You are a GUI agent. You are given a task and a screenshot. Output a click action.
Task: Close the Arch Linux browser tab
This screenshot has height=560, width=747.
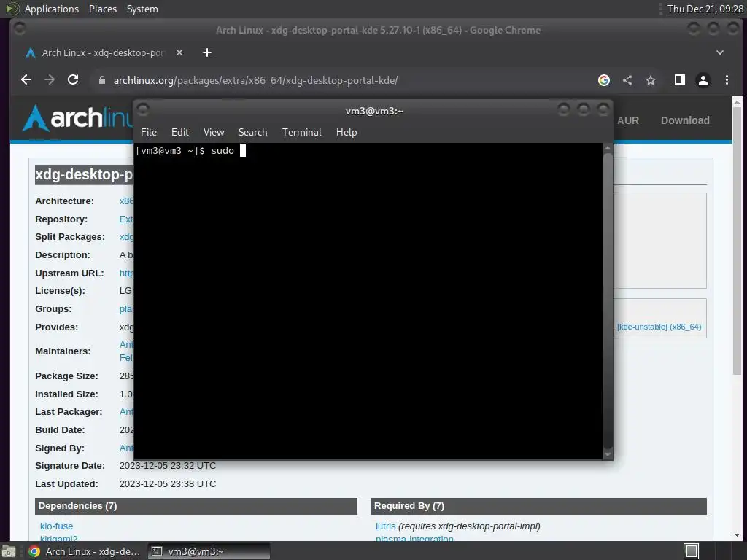[x=179, y=52]
